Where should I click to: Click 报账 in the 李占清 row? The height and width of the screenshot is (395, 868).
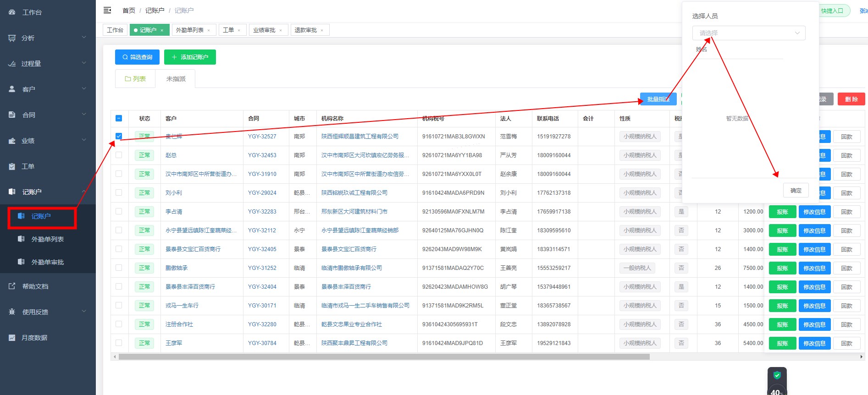[782, 212]
